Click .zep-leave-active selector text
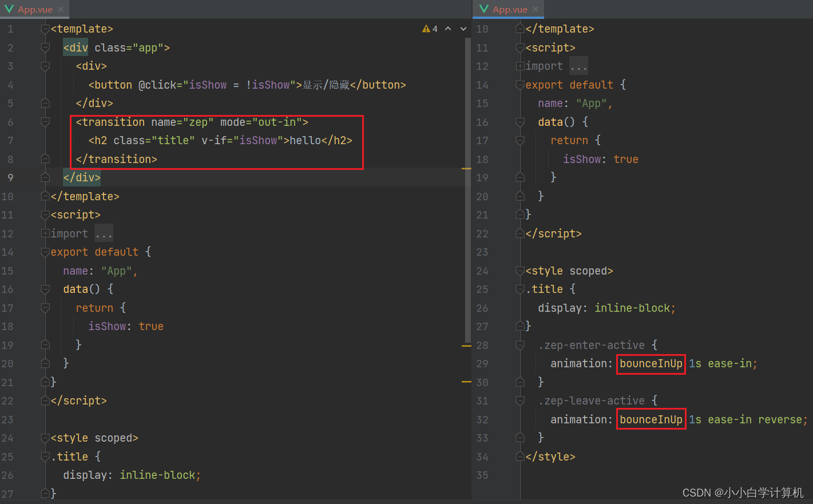The height and width of the screenshot is (504, 813). pos(592,401)
